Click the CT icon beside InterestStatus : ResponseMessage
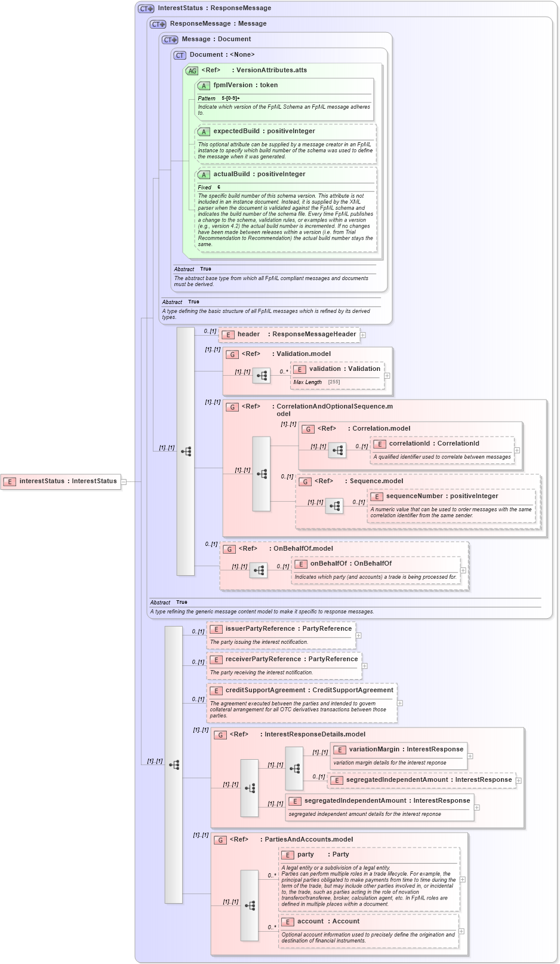This screenshot has height=964, width=560. [146, 8]
